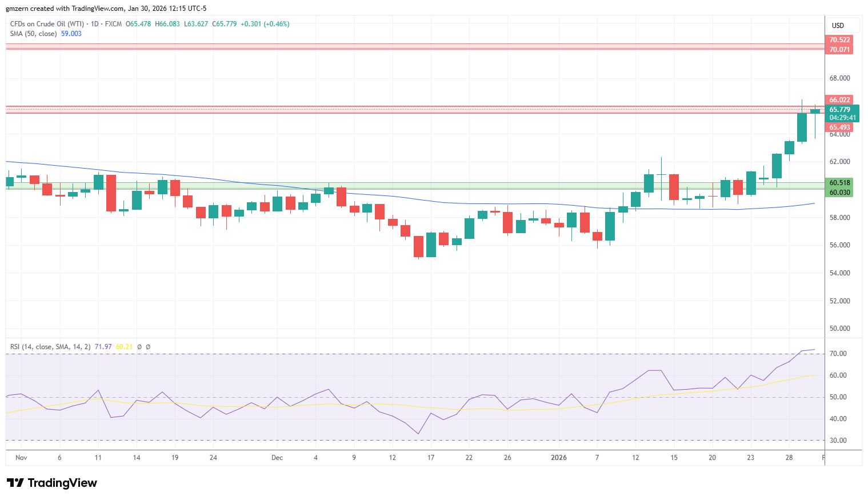868x500 pixels.
Task: Click the 70.522 resistance price label
Action: pos(839,40)
